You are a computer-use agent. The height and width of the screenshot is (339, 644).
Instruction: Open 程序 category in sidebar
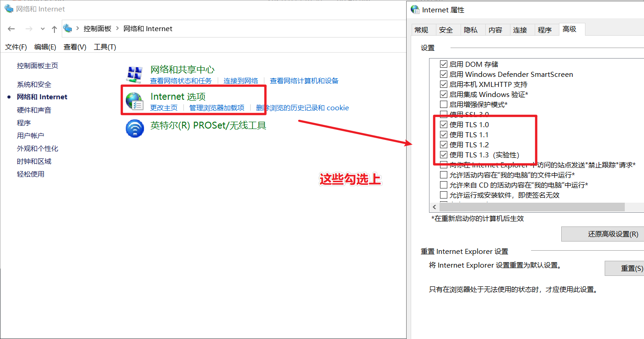coord(24,123)
